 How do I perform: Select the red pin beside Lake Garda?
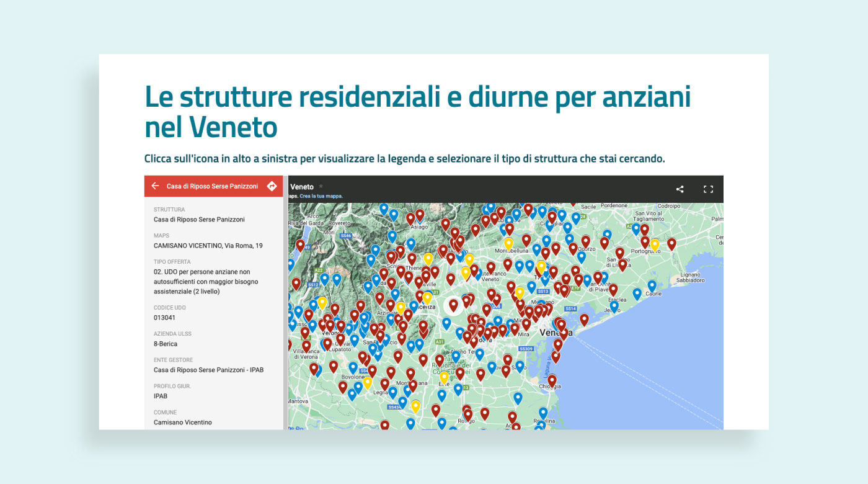pos(301,245)
